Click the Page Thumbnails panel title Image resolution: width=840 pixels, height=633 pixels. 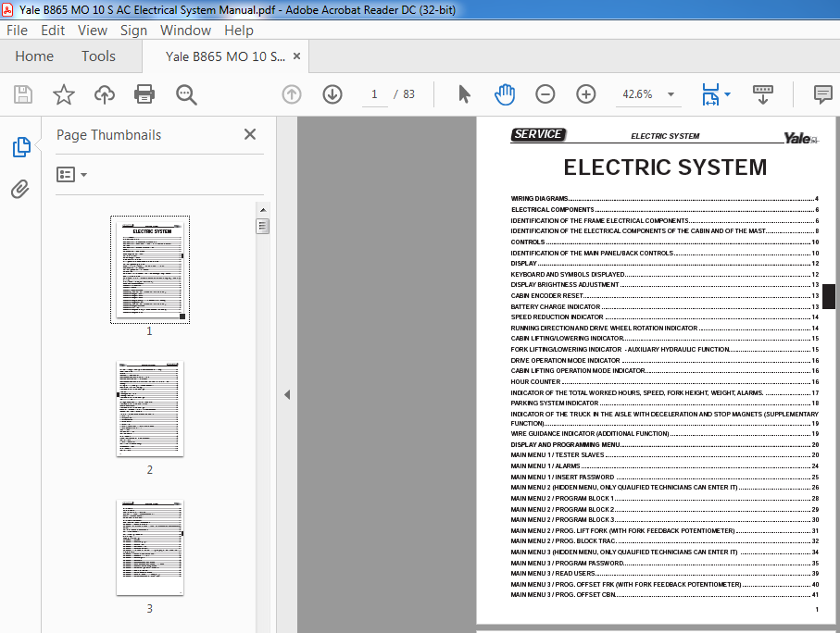(x=108, y=135)
